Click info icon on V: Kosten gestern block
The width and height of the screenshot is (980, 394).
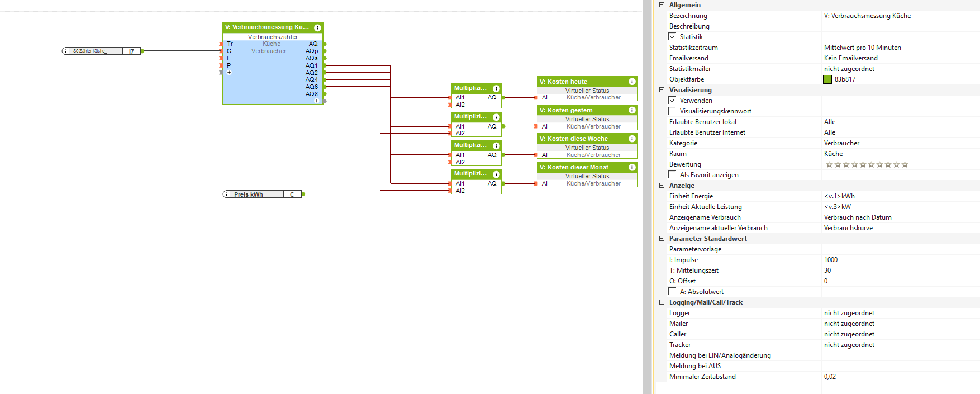[x=632, y=110]
